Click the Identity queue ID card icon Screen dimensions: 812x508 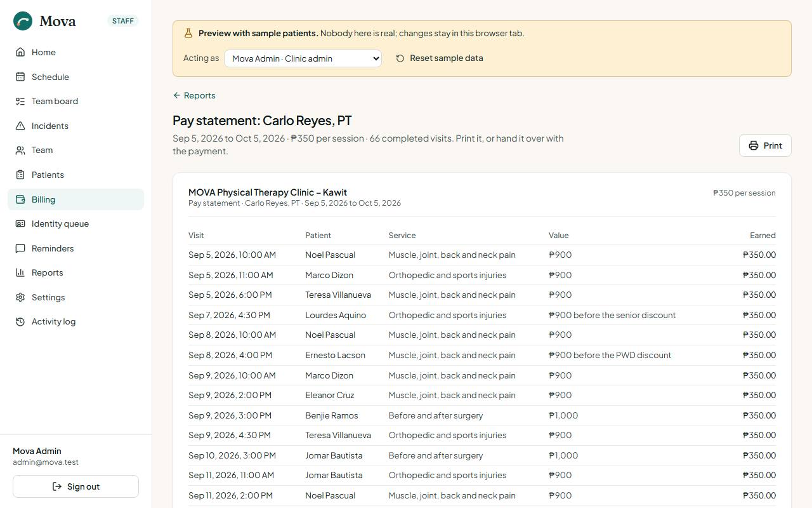[20, 224]
